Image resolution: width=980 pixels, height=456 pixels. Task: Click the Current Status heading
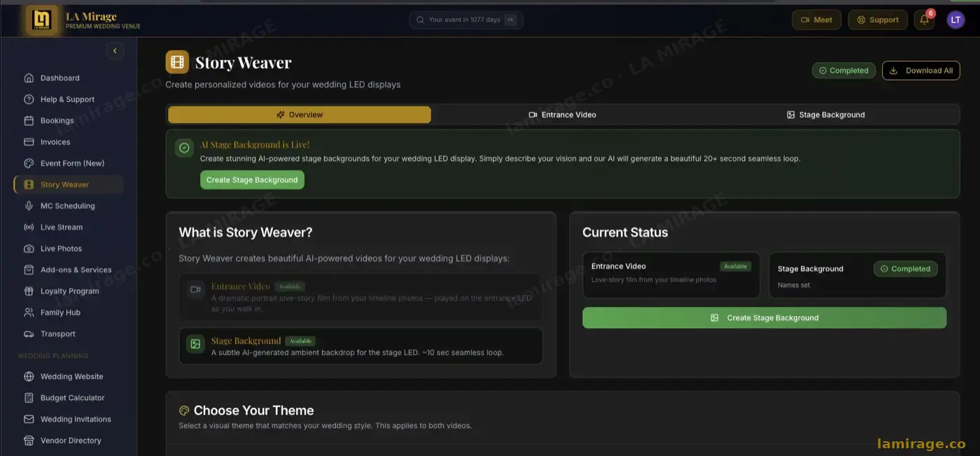point(625,232)
